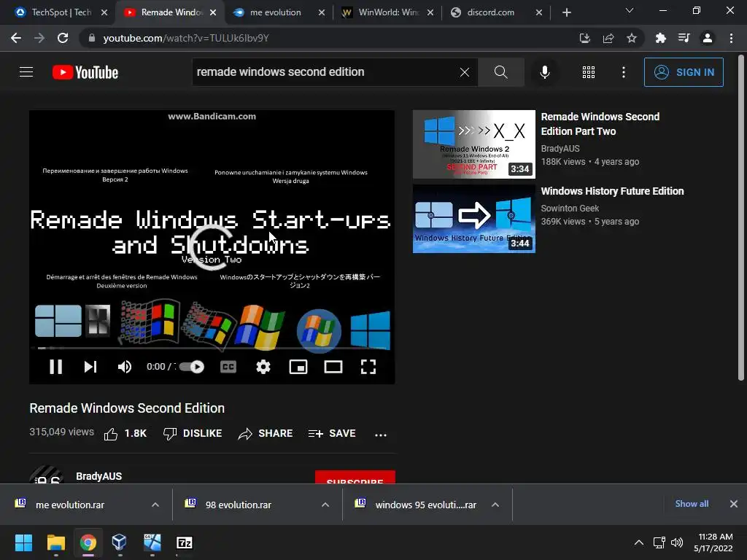Viewport: 747px width, 560px height.
Task: Open Chrome media controls
Action: pyautogui.click(x=684, y=38)
